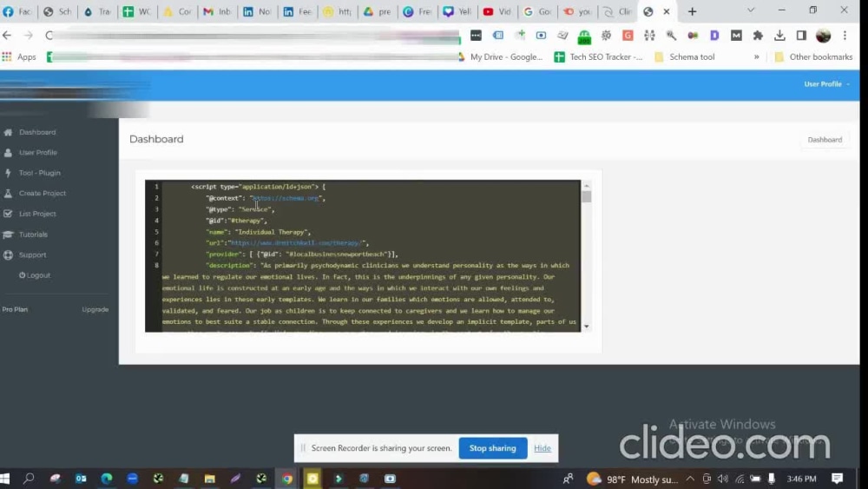Viewport: 868px width, 489px height.
Task: Switch to the YouTube Vid tab
Action: click(497, 11)
